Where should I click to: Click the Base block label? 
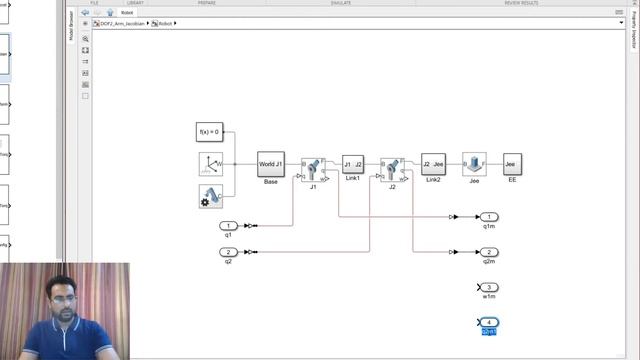coord(271,182)
